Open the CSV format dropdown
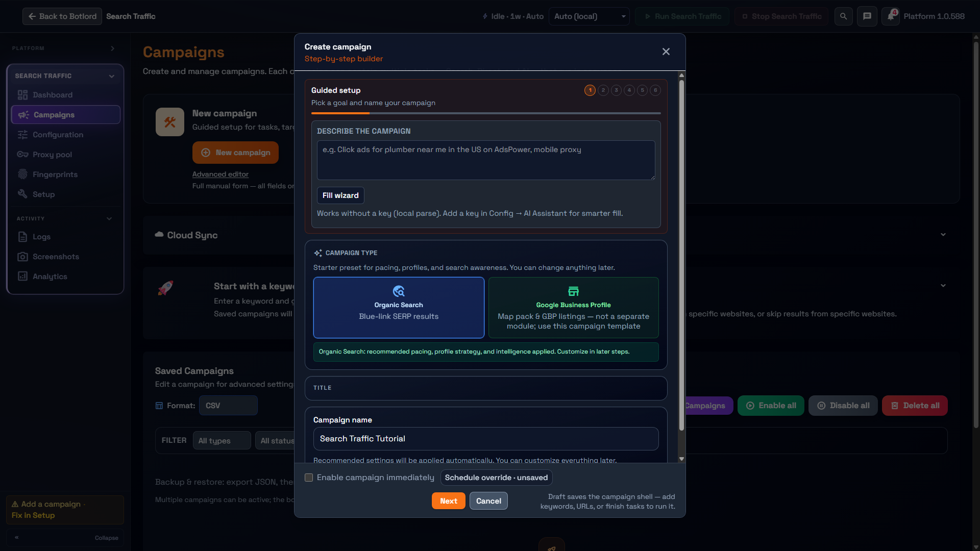Screen dimensions: 980x551 pyautogui.click(x=228, y=406)
